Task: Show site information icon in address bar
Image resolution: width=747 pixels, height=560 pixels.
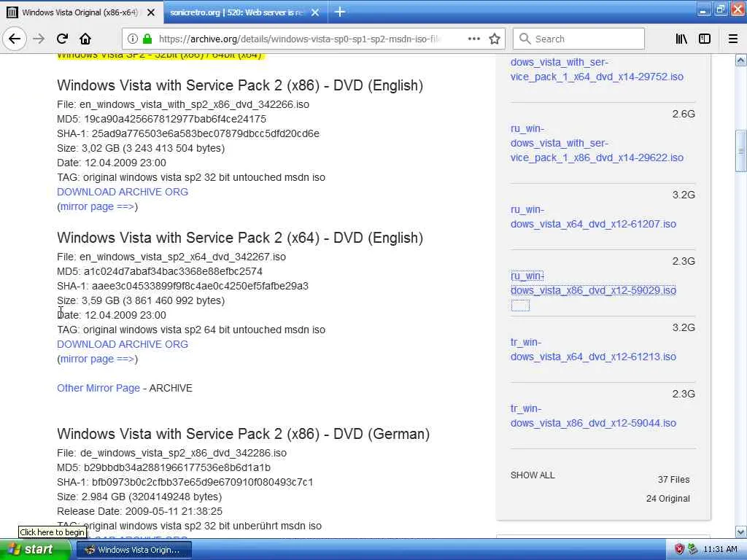Action: coord(133,39)
